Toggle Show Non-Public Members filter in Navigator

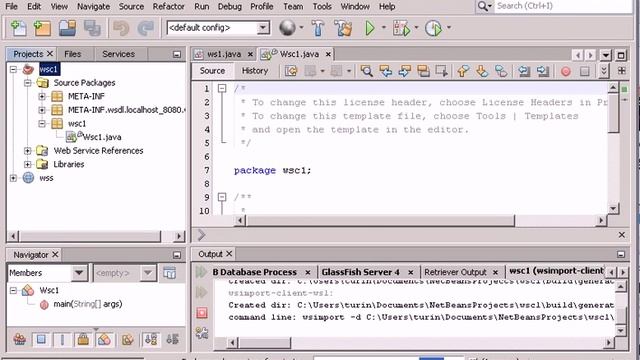[83, 339]
